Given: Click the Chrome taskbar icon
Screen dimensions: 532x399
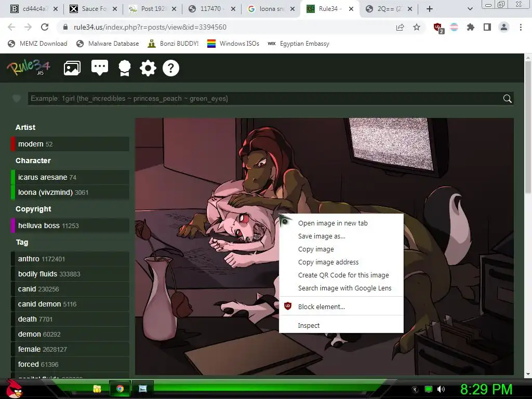Looking at the screenshot, I should (120, 389).
